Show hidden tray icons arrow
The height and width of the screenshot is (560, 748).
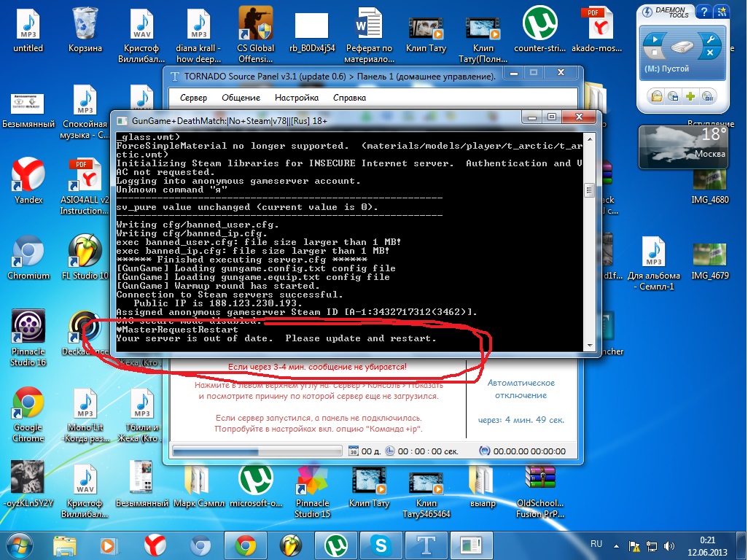point(616,545)
